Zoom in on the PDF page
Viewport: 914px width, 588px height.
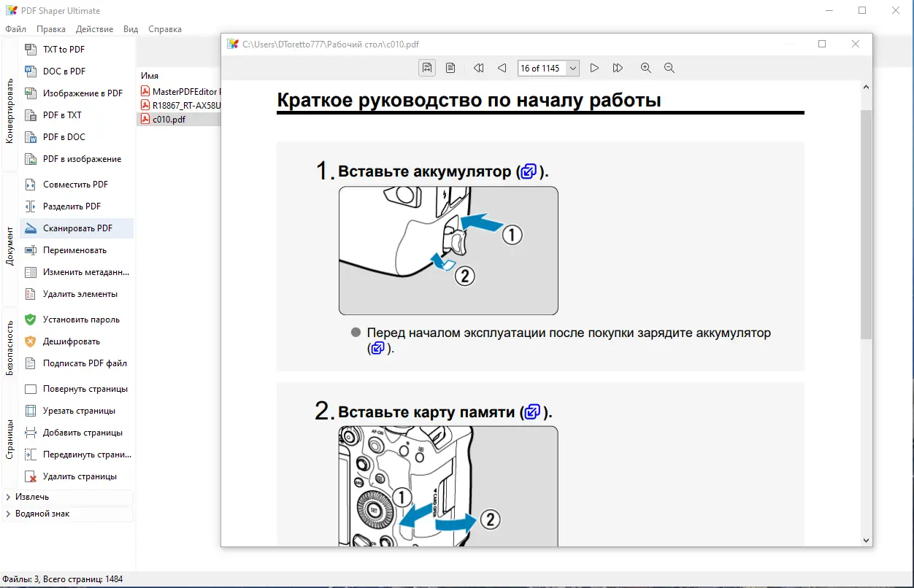coord(645,67)
